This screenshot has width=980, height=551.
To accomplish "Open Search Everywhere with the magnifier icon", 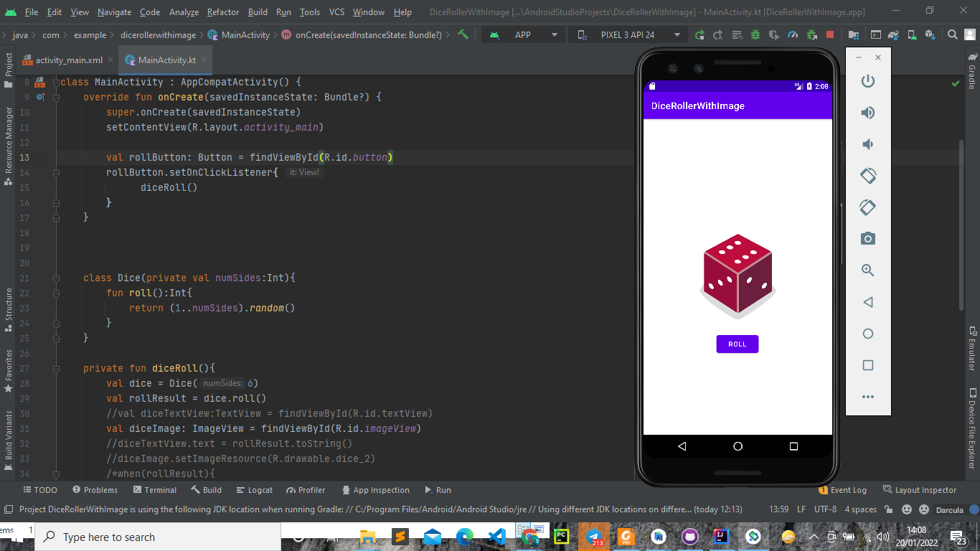I will pyautogui.click(x=952, y=34).
